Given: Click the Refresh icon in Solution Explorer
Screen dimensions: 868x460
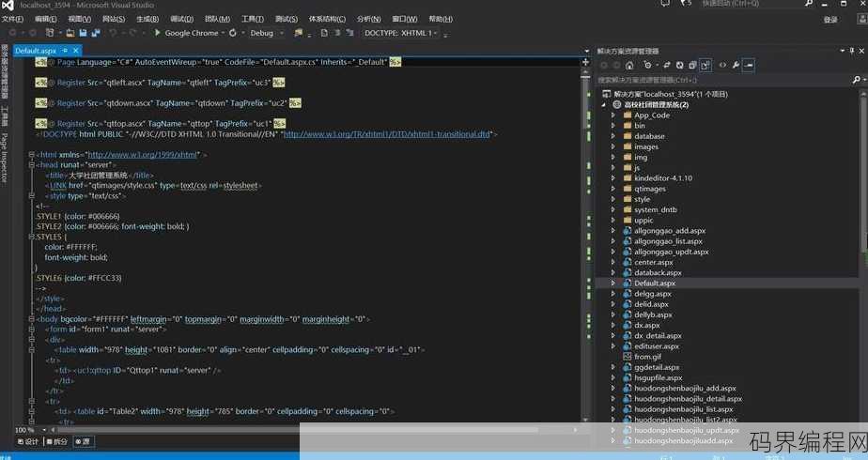Looking at the screenshot, I should pyautogui.click(x=680, y=65).
